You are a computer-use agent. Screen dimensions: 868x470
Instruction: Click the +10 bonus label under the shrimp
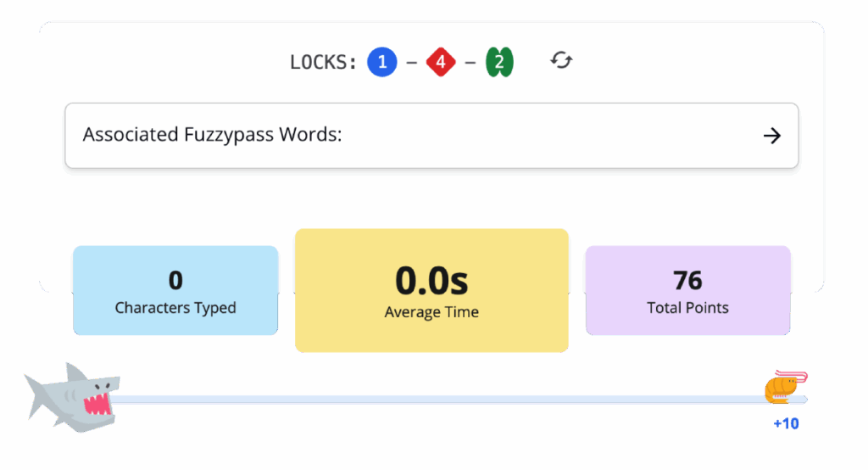click(x=786, y=423)
